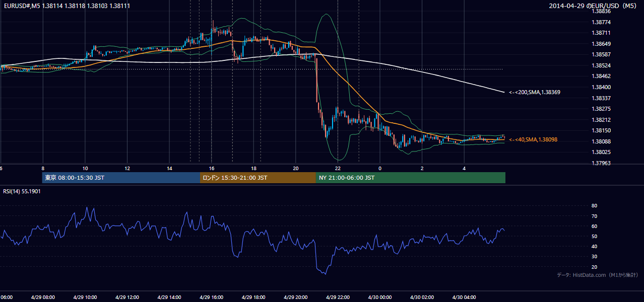Image resolution: width=644 pixels, height=302 pixels.
Task: Click the 4/30 04:00 bottom time label
Action: 464,297
